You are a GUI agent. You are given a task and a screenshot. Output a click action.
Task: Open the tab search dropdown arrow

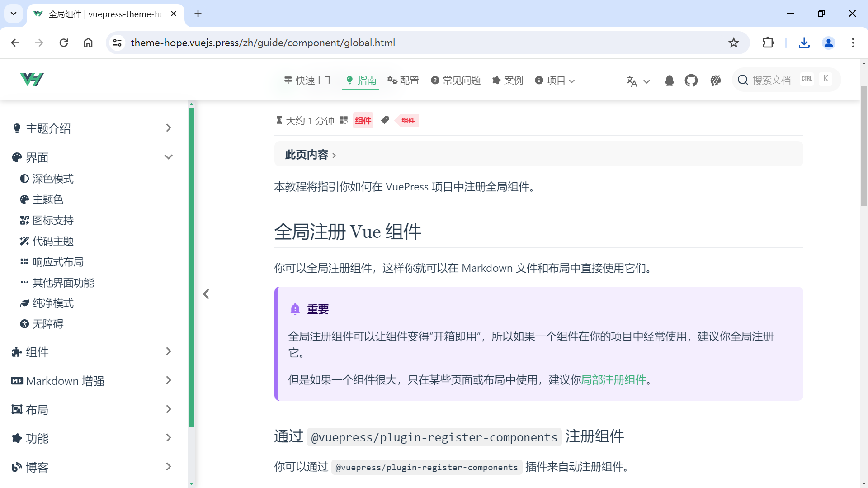pyautogui.click(x=14, y=14)
